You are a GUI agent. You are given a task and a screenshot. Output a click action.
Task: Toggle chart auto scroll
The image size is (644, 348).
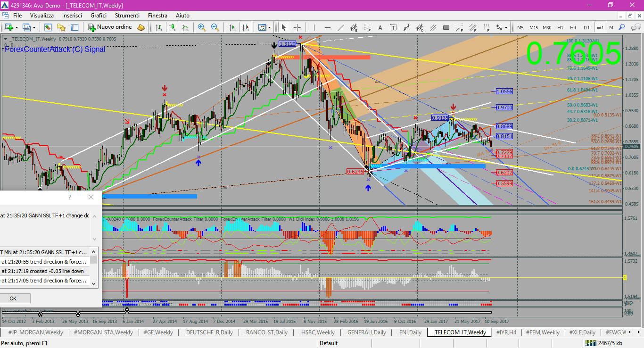tap(232, 27)
